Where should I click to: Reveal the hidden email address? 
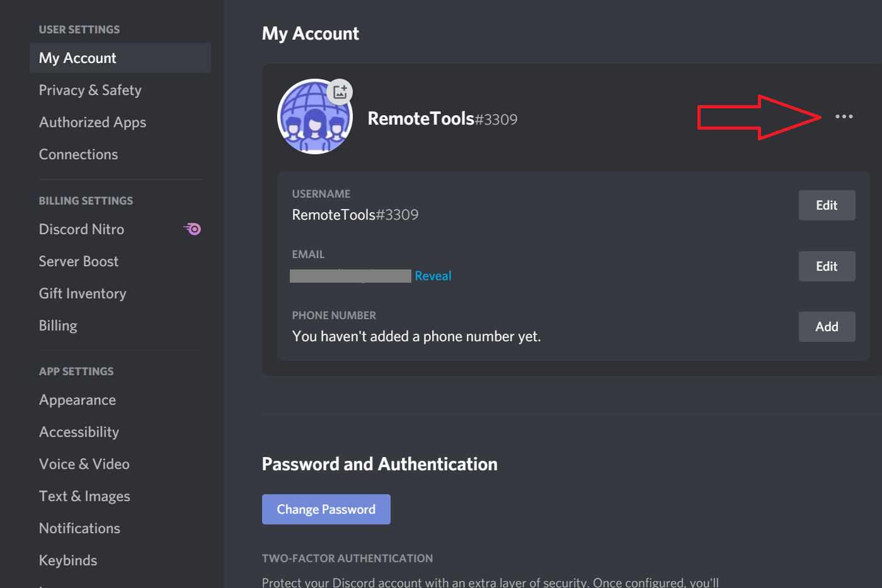[433, 275]
